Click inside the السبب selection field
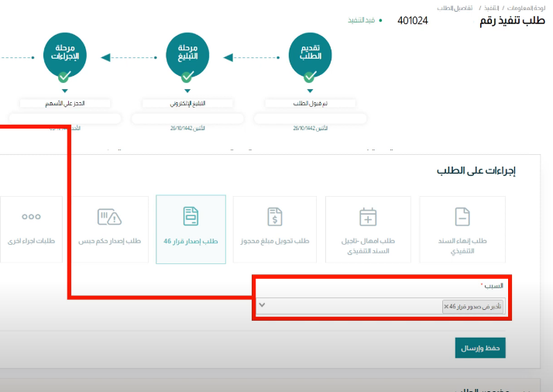 point(349,306)
